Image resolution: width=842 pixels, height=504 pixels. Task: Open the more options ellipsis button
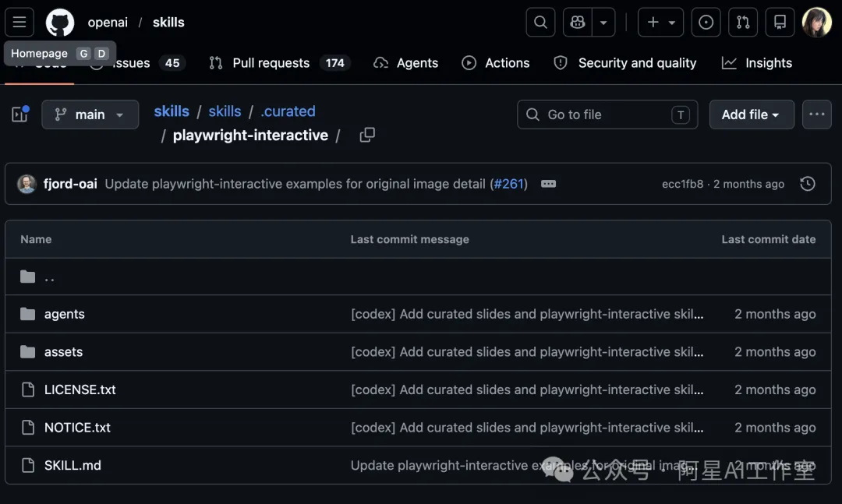click(x=817, y=115)
